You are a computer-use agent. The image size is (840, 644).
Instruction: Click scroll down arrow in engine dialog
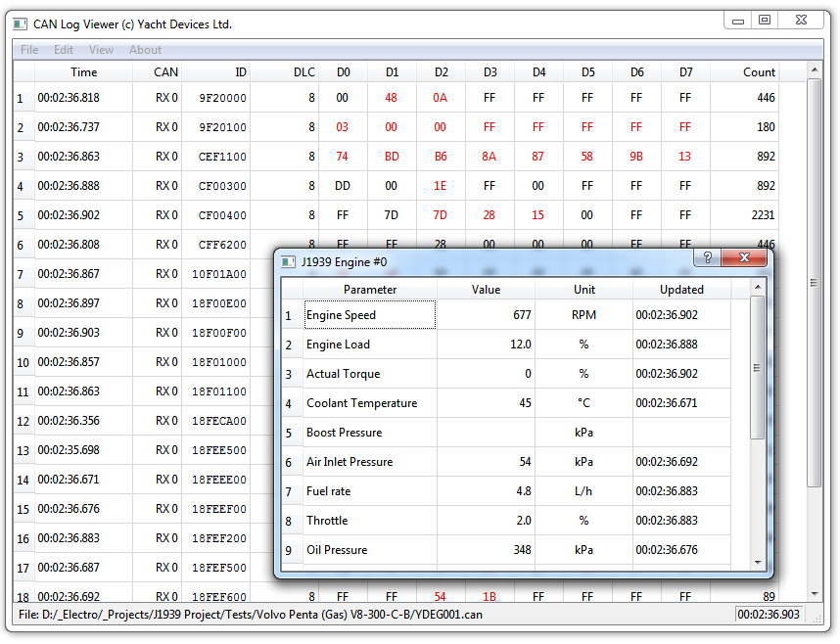click(757, 562)
